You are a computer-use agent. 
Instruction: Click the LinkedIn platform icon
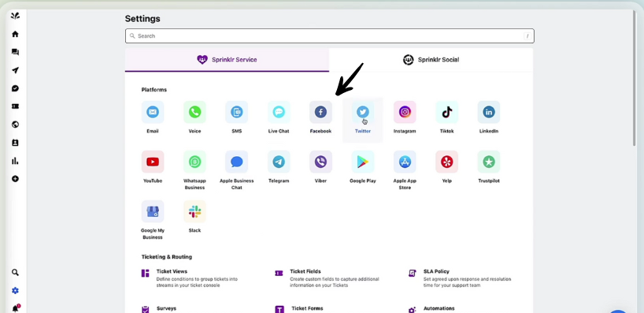[x=489, y=112]
